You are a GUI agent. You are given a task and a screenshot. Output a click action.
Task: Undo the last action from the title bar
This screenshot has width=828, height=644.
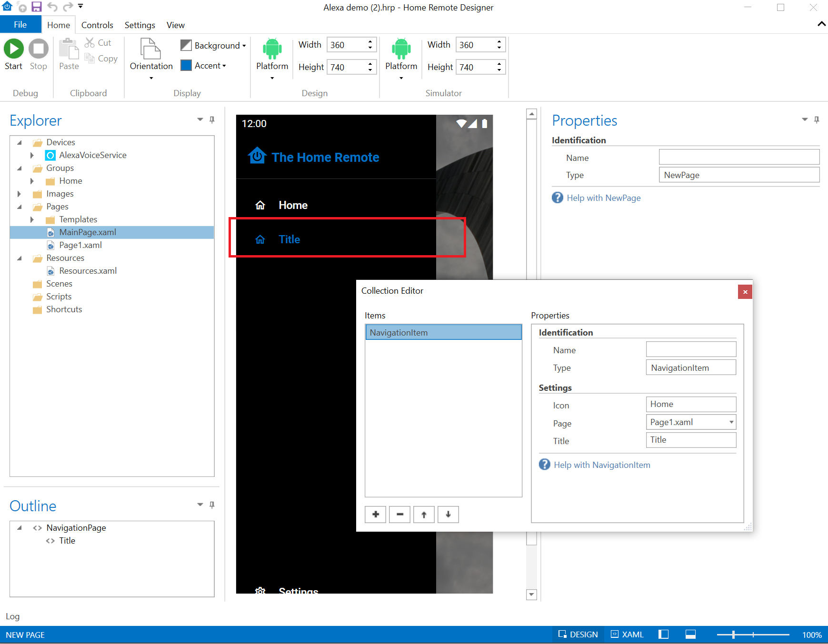click(52, 7)
